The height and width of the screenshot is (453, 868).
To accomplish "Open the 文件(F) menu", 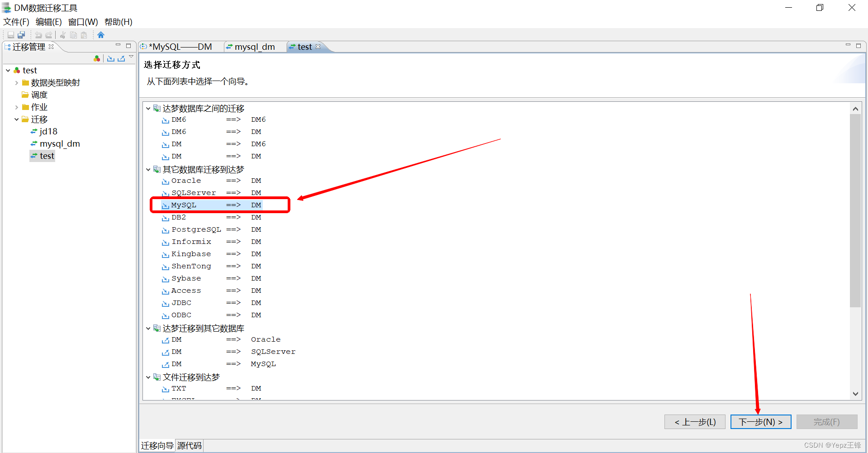I will [16, 22].
